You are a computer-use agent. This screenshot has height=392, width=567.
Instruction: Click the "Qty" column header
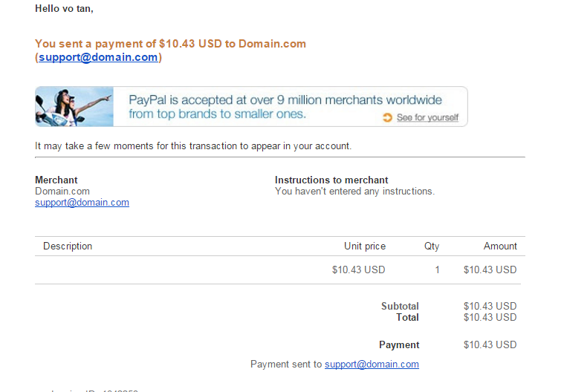pyautogui.click(x=432, y=246)
